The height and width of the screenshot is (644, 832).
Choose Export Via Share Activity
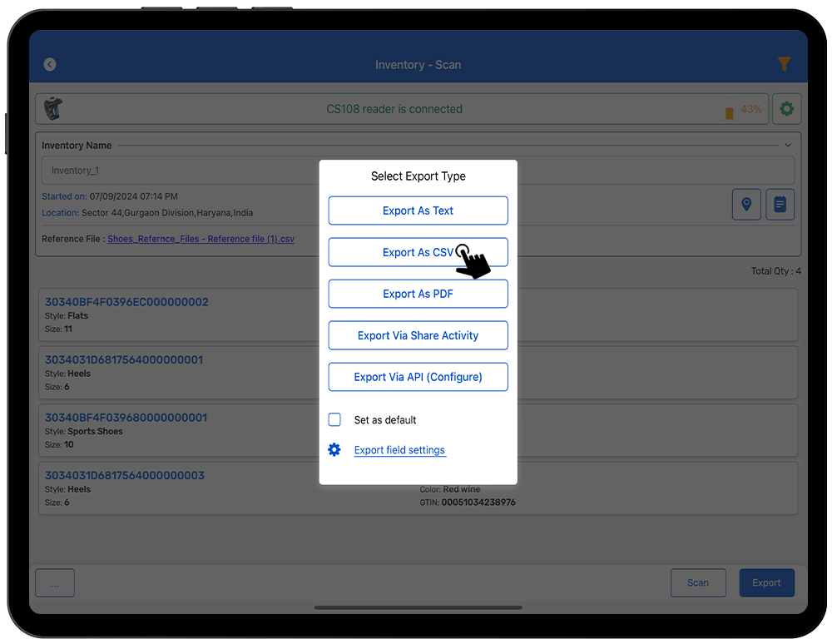tap(418, 335)
